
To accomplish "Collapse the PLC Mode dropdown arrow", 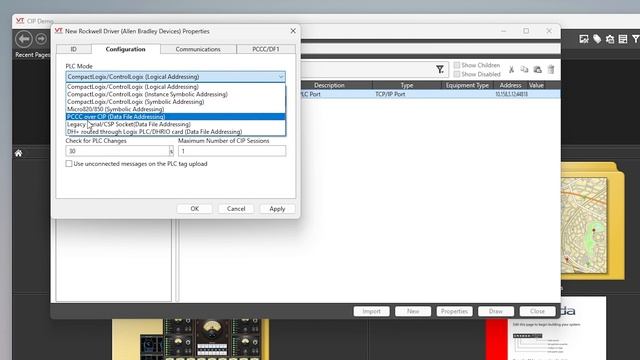I will (281, 77).
